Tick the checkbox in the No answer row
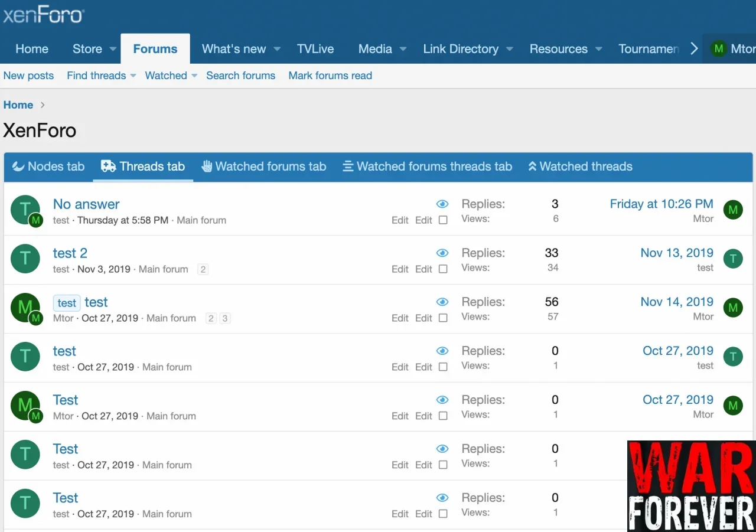The image size is (756, 532). (x=443, y=220)
